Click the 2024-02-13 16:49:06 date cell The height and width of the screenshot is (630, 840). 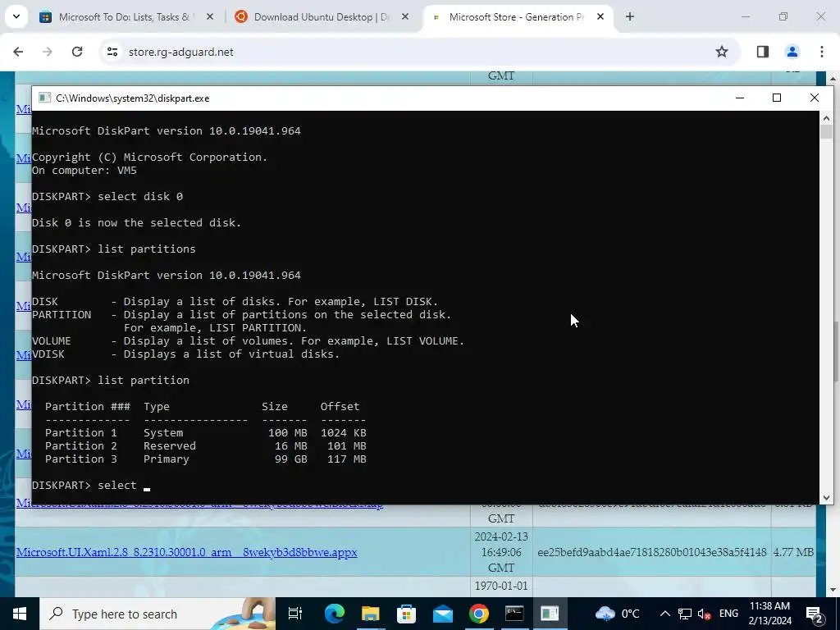501,552
